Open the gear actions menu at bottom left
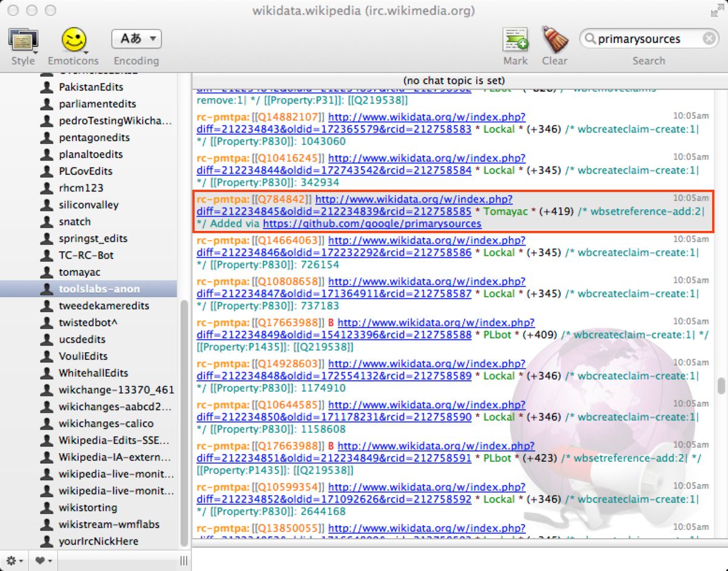The image size is (728, 571). [15, 561]
